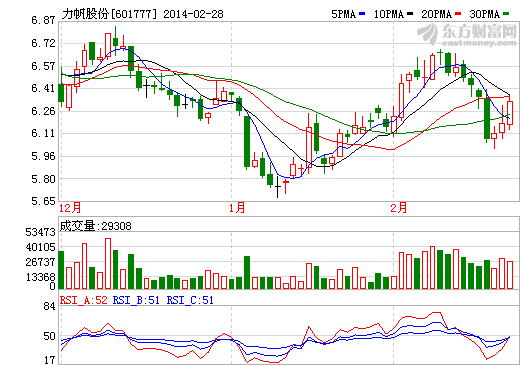The image size is (520, 365).
Task: Click the 6.72 price axis label
Action: 43,43
